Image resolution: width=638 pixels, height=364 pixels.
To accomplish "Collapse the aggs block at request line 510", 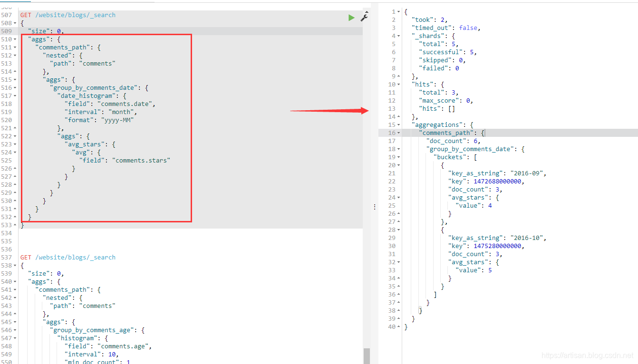I will pos(16,39).
